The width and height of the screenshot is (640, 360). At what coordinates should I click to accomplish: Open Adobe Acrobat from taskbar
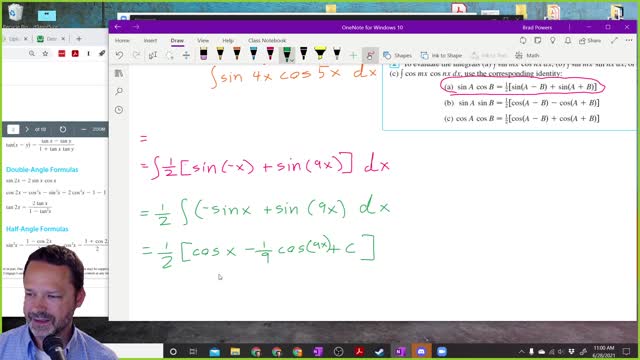point(359,351)
